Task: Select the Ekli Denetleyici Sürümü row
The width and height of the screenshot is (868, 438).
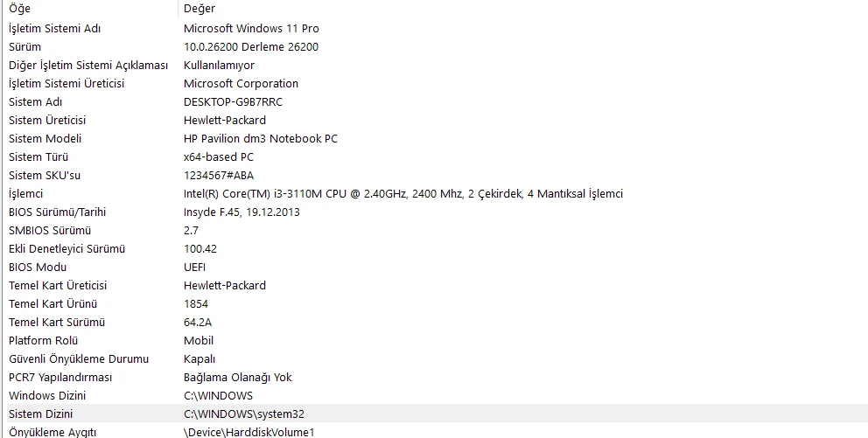Action: (434, 248)
